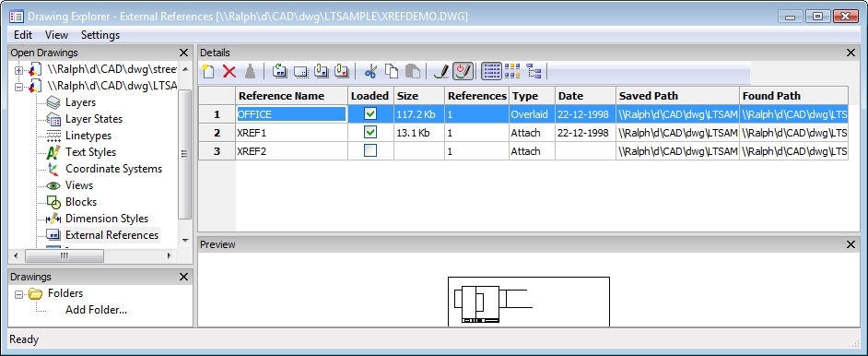Viewport: 868px width, 356px height.
Task: Click the Unload xref icon with dotted border
Action: tap(300, 71)
